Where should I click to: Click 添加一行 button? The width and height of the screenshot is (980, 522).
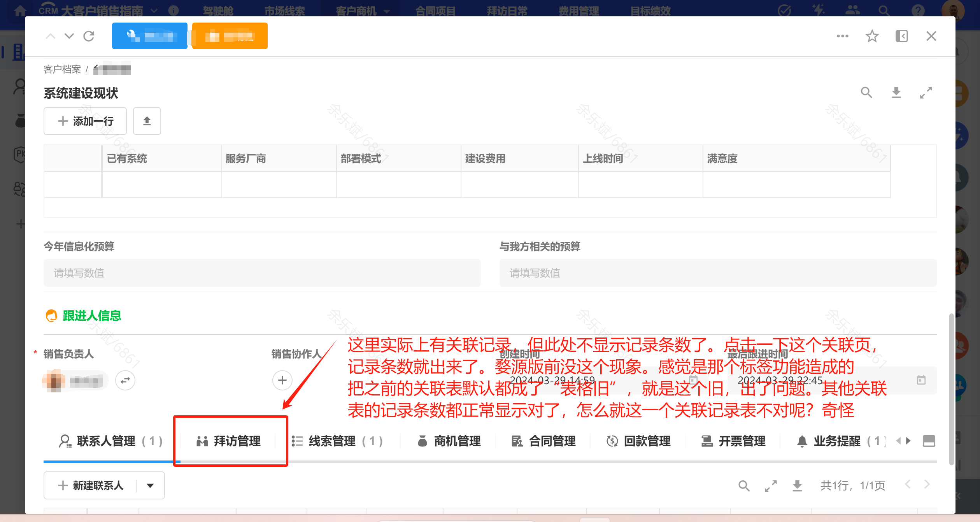[85, 121]
